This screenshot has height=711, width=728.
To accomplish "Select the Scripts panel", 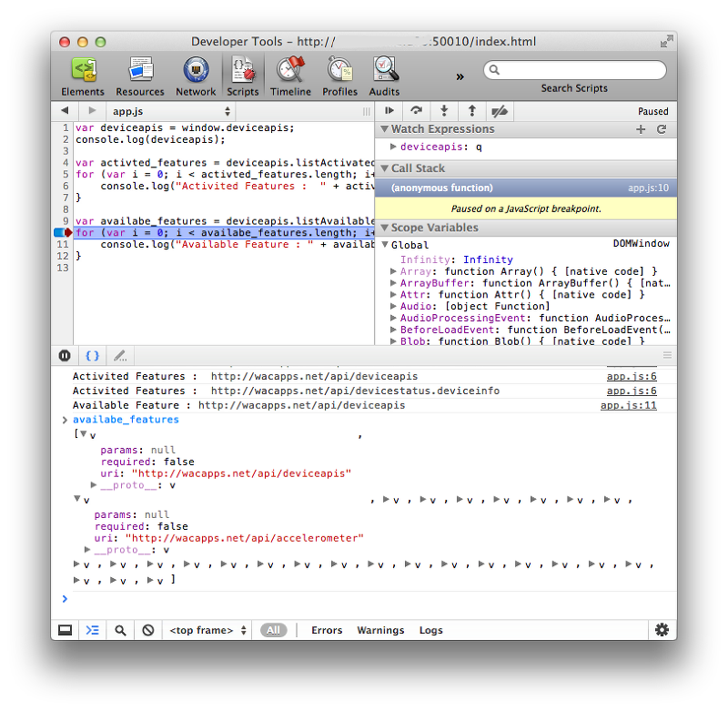I will click(243, 76).
